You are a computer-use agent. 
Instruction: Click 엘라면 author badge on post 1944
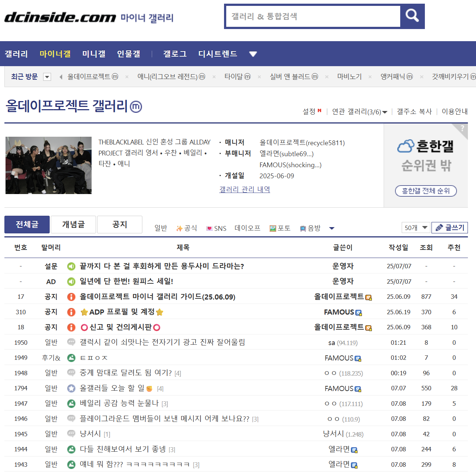pos(354,450)
